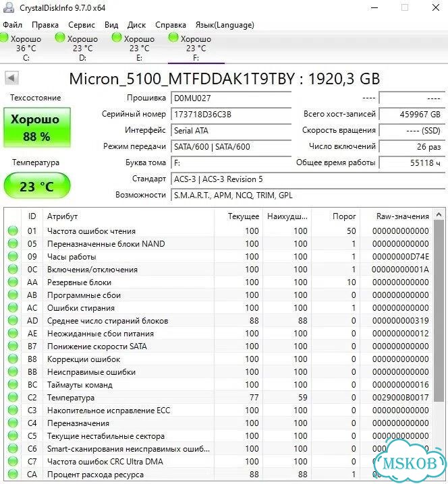Select the Таймауты команд attribute name
Screen dimensions: 448x484
pyautogui.click(x=80, y=385)
